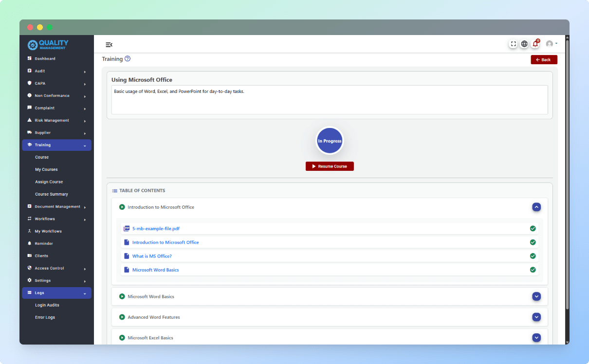
Task: Select Course Summary from Training submenu
Action: 52,194
